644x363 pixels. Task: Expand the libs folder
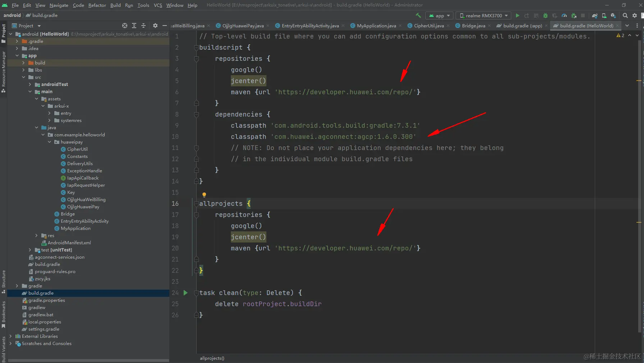pos(23,70)
